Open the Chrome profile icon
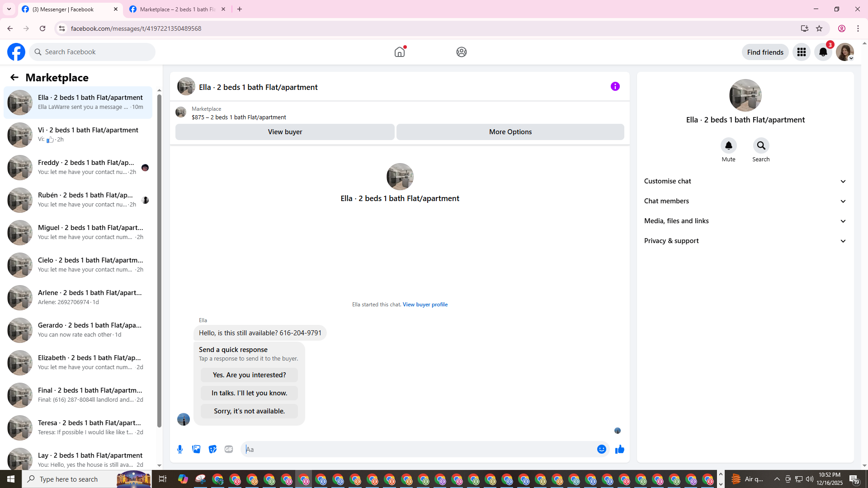 (842, 28)
